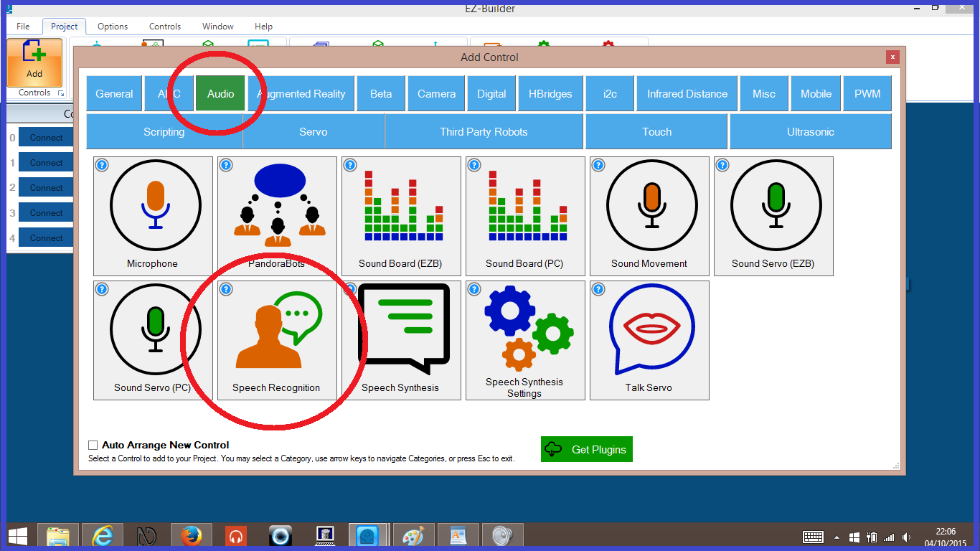
Task: Connect board number 4
Action: tap(47, 238)
